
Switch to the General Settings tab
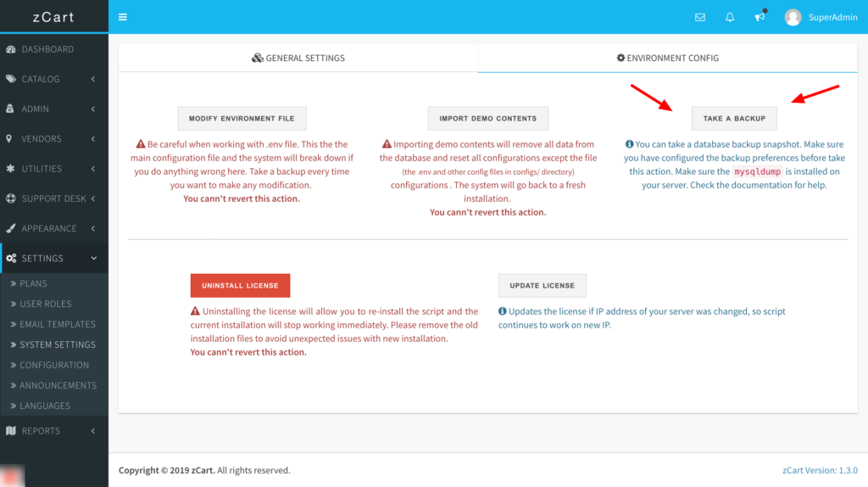[x=298, y=59]
